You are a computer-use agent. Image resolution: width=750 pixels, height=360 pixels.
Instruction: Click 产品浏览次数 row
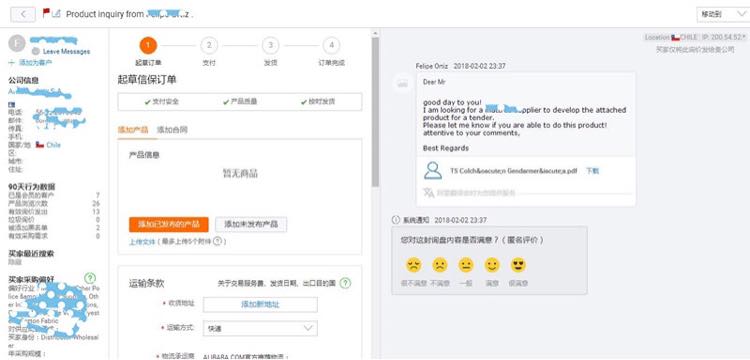54,203
